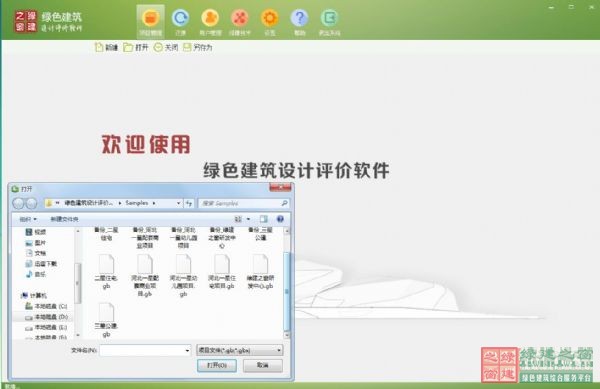Close the 打开 file dialog

[x=280, y=187]
